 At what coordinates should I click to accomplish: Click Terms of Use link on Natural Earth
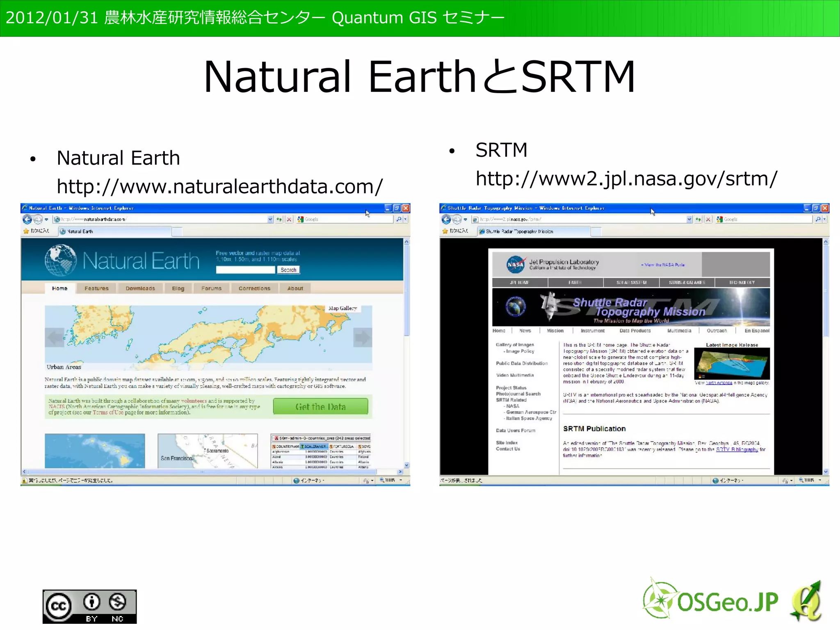[x=108, y=412]
